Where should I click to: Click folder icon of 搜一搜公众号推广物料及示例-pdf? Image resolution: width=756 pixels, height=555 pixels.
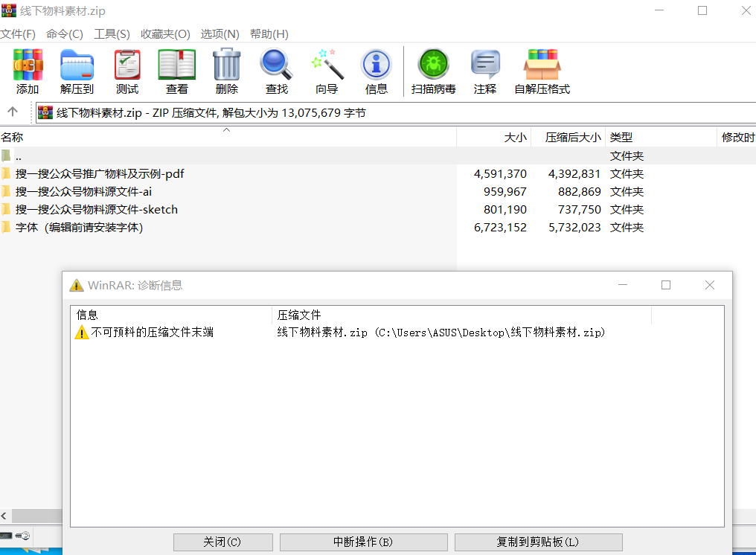point(6,173)
